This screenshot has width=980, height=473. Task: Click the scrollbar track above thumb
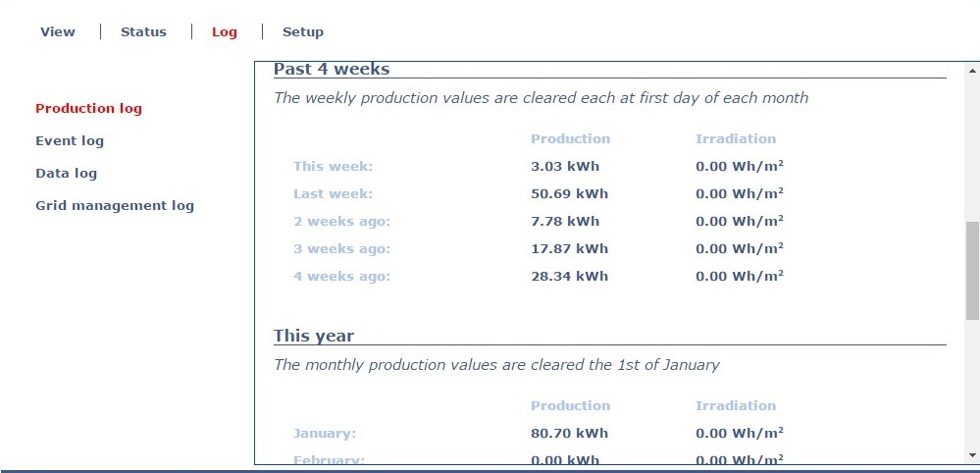click(x=972, y=149)
